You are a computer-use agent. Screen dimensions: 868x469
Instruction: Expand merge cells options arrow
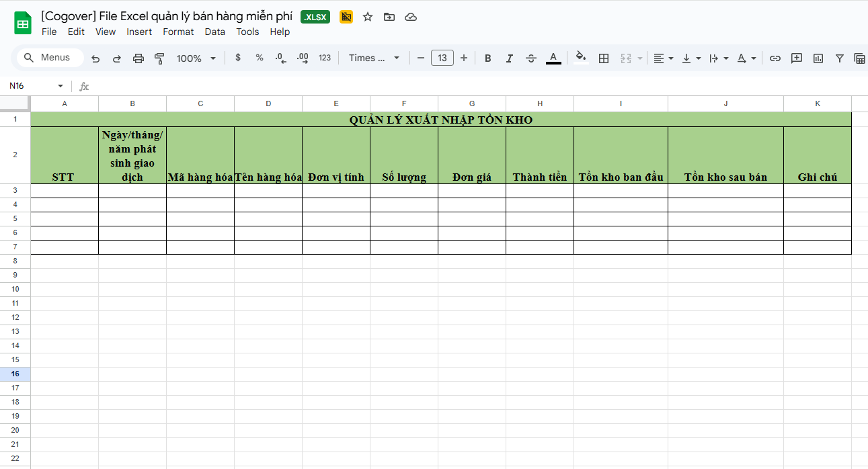640,58
